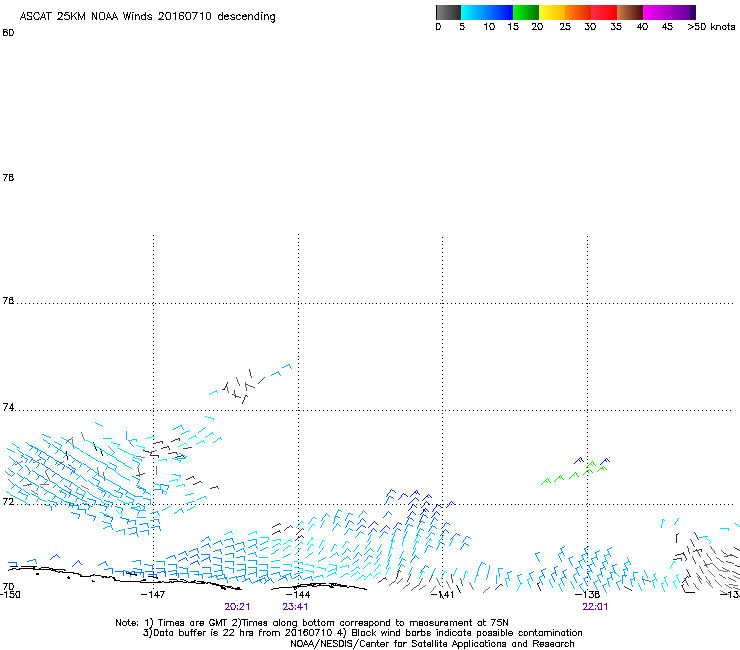Click the 23:41 pass time label
The image size is (740, 650).
click(x=295, y=607)
